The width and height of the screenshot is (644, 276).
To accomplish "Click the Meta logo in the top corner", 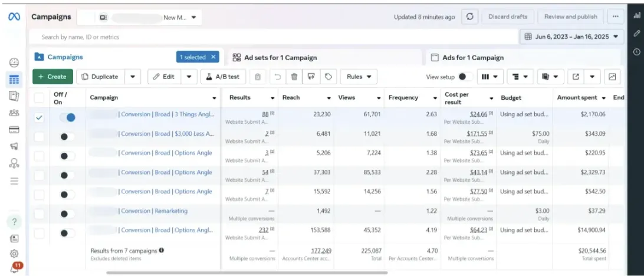I will pyautogui.click(x=14, y=17).
